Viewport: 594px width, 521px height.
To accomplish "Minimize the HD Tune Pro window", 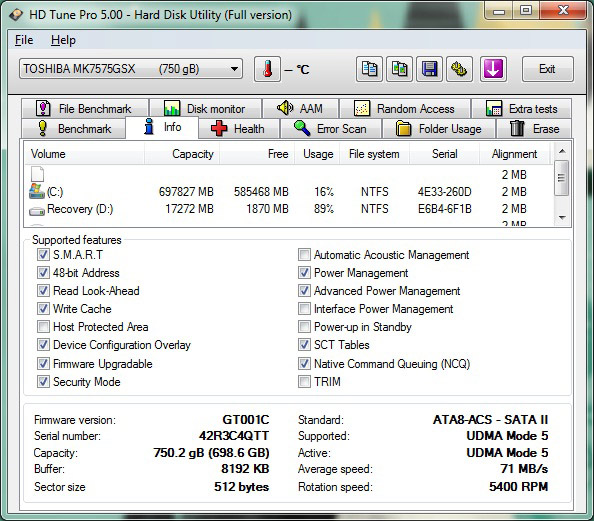I will click(499, 11).
